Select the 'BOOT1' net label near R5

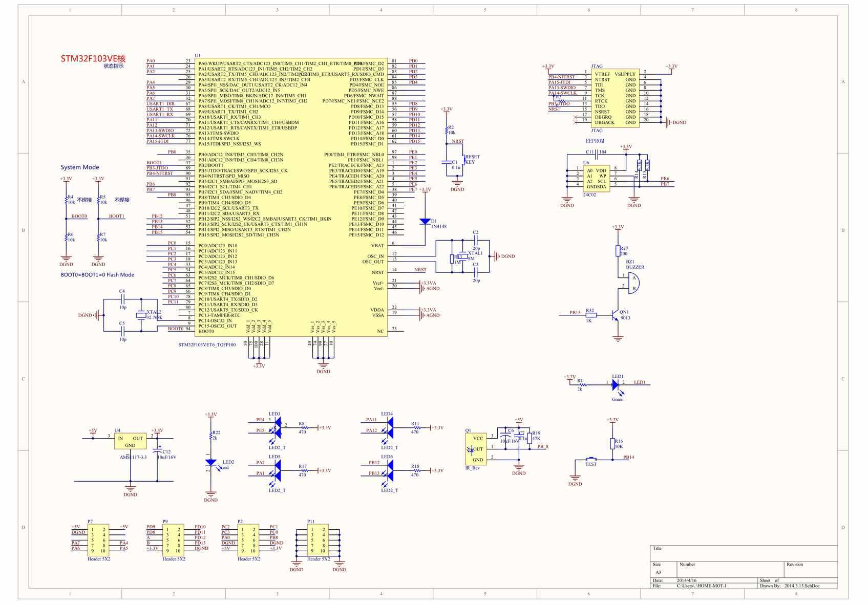point(117,217)
